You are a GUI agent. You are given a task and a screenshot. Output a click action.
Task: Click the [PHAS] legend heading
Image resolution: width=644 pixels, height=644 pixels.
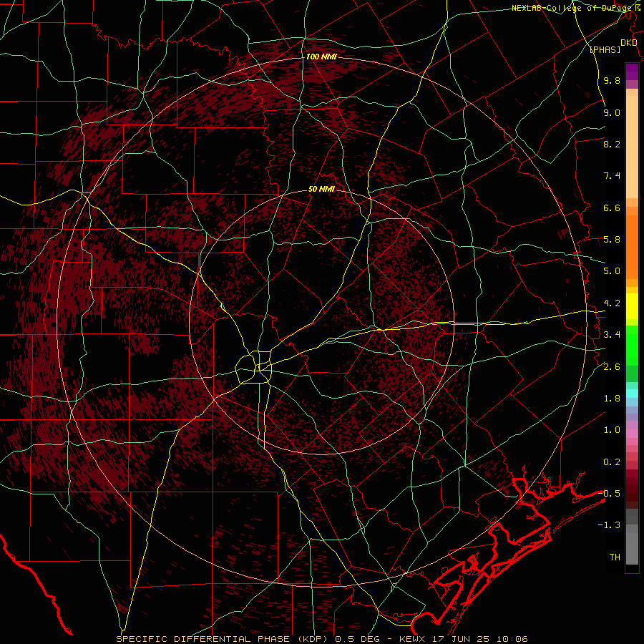click(605, 49)
